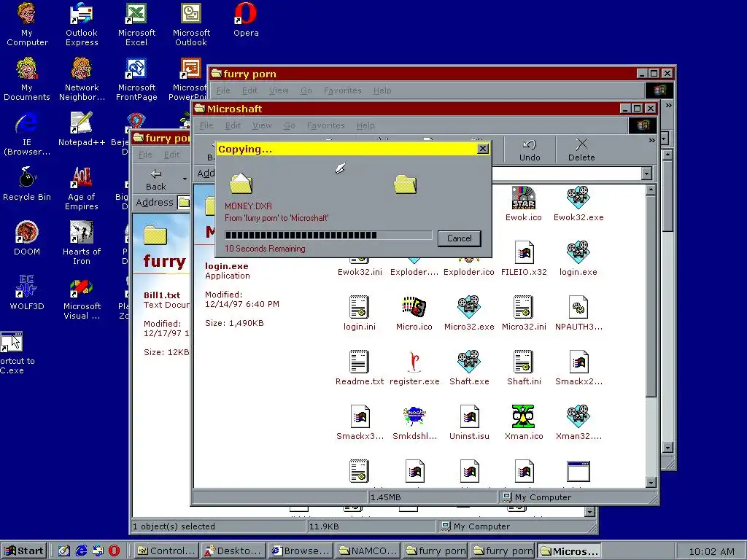Expand Microshaft address bar dropdown
The height and width of the screenshot is (560, 747).
(646, 174)
